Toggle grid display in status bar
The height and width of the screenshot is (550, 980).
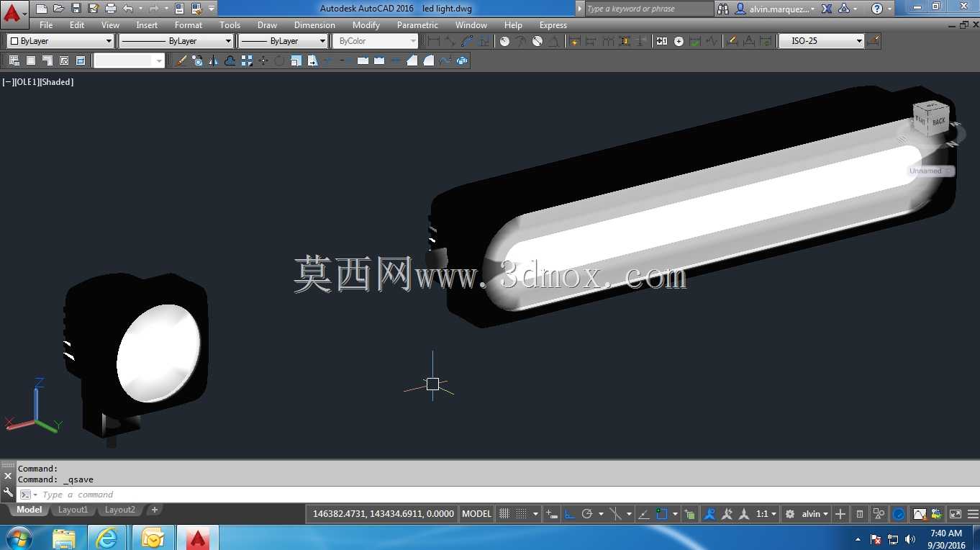[504, 514]
